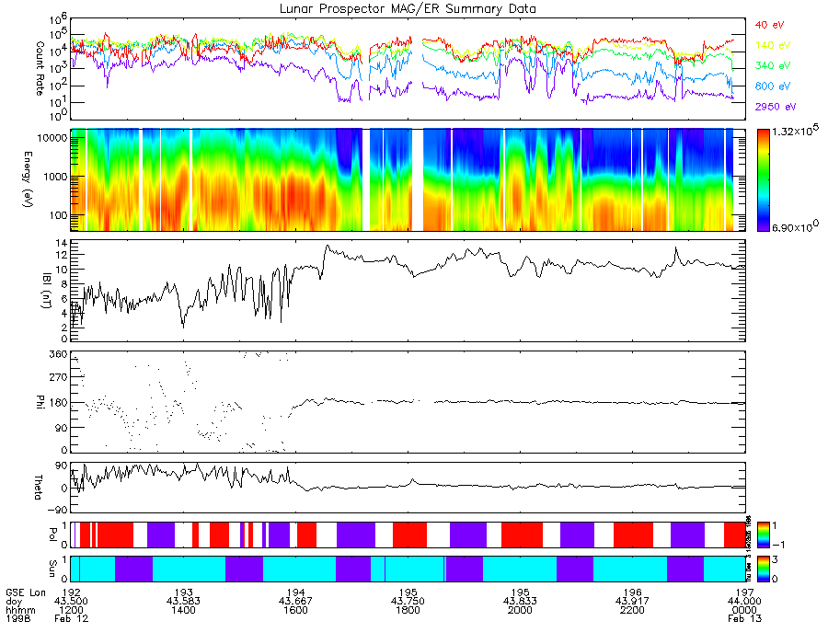Viewport: 828px width, 644px height.
Task: Click the 1600 time axis tick label
Action: click(x=295, y=610)
